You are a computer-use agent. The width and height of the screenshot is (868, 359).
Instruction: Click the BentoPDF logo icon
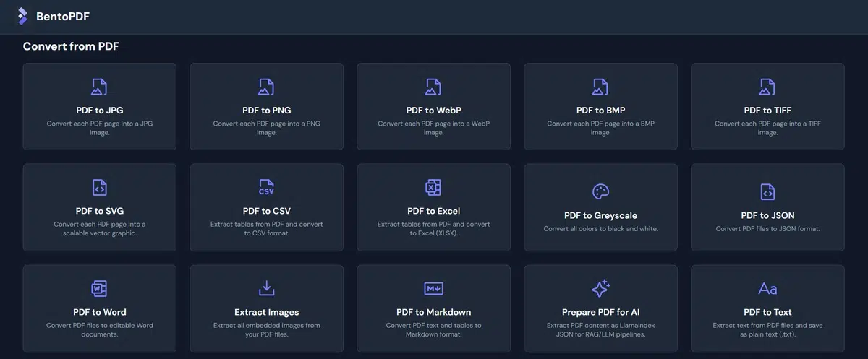(22, 16)
